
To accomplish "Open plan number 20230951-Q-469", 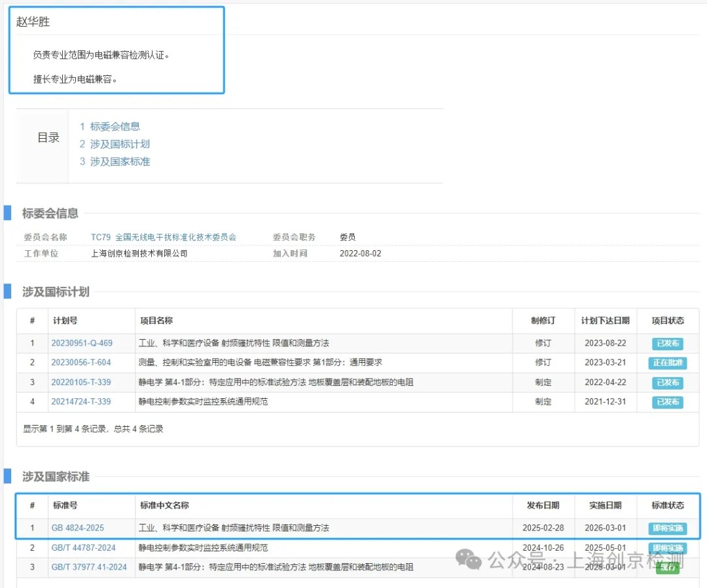I will [x=82, y=343].
